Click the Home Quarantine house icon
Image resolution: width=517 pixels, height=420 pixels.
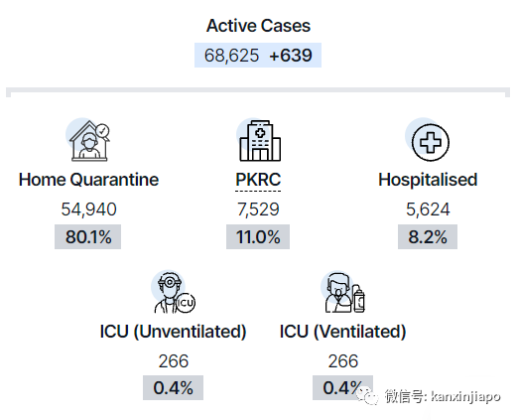point(89,140)
